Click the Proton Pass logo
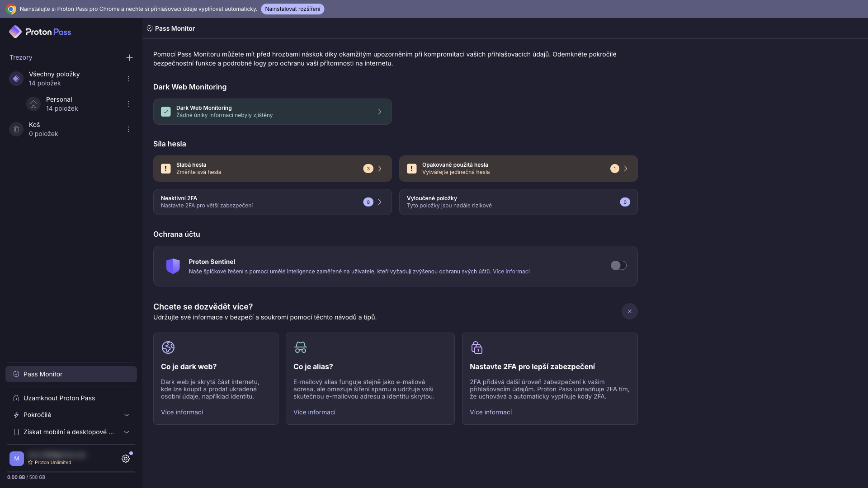 (x=40, y=32)
